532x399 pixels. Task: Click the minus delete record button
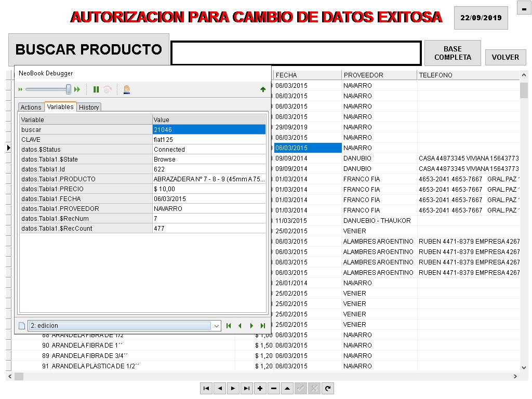tap(274, 389)
